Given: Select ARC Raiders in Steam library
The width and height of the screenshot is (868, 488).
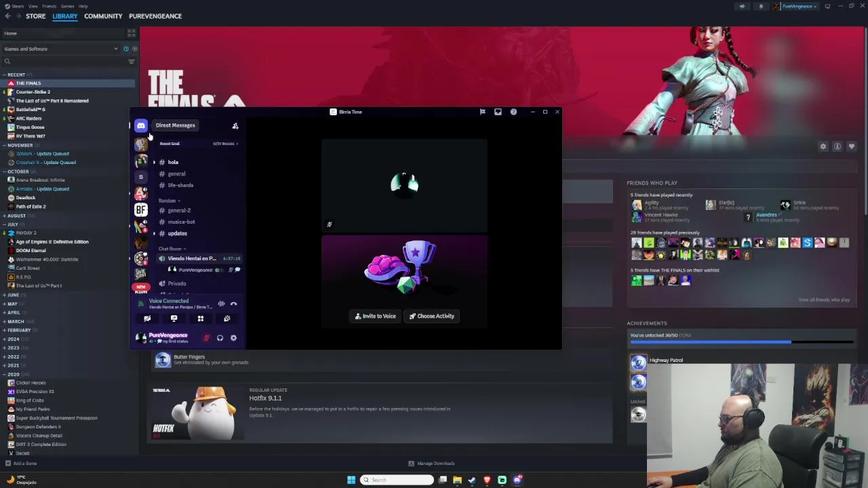Looking at the screenshot, I should [x=28, y=119].
